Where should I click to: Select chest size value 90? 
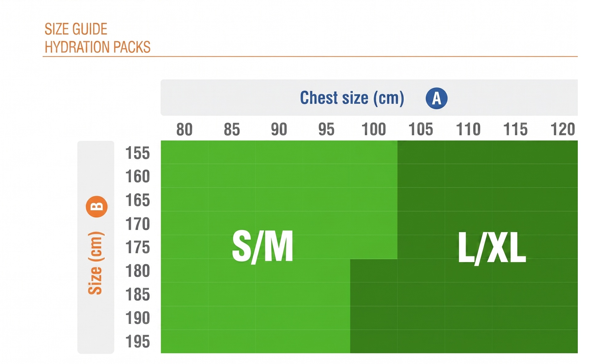pyautogui.click(x=279, y=129)
